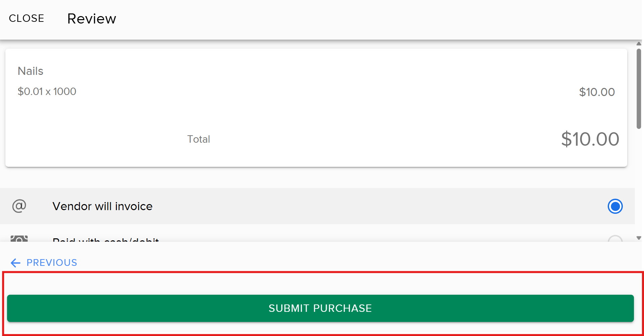Open the PREVIOUS link

(x=52, y=263)
